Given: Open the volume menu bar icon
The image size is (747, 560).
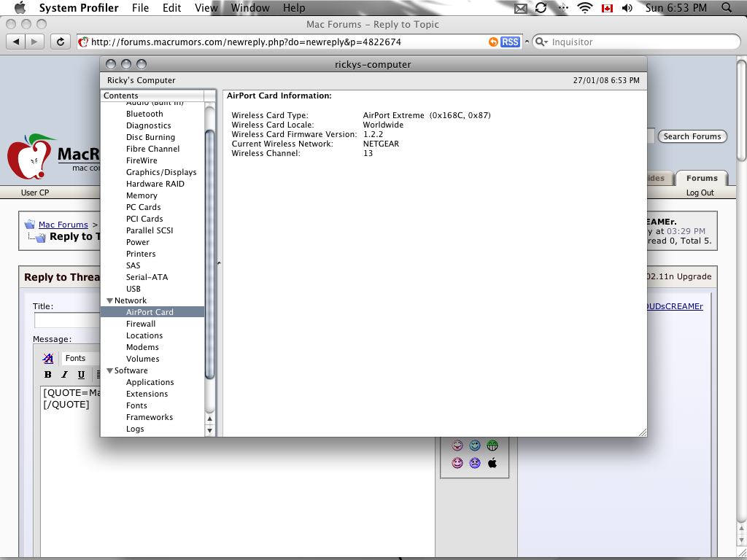Looking at the screenshot, I should click(x=627, y=8).
